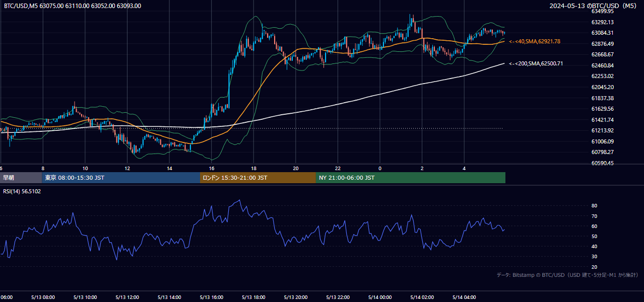Click price axis value 63084.31
This screenshot has width=644, height=302.
coord(603,33)
